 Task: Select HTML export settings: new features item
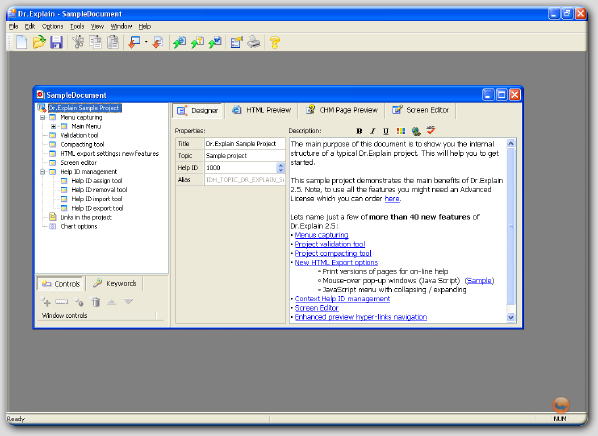tap(109, 154)
